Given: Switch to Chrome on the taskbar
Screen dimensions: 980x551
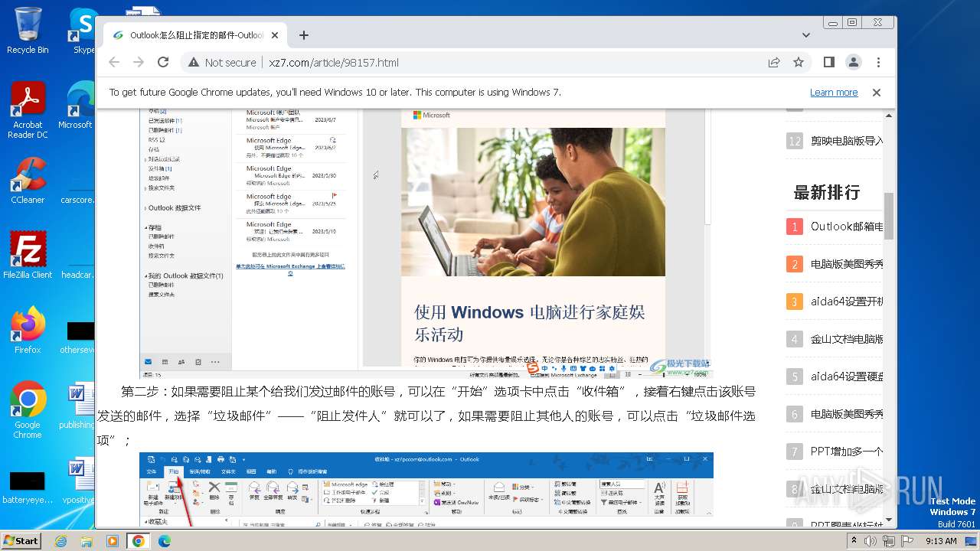Looking at the screenshot, I should click(x=139, y=541).
